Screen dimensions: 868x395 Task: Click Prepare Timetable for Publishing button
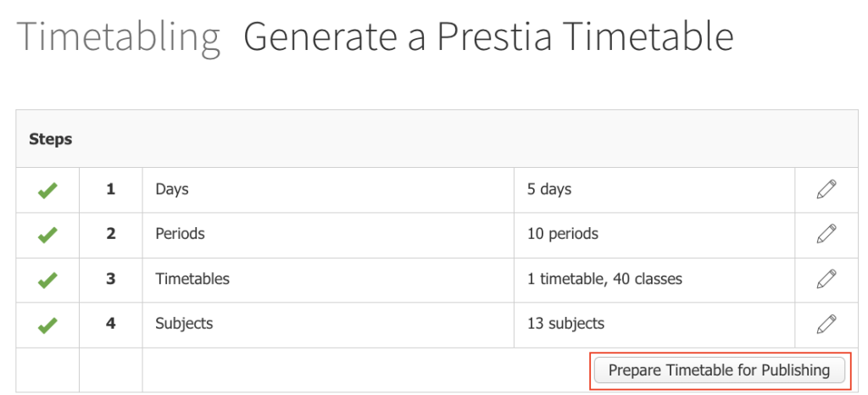click(719, 370)
